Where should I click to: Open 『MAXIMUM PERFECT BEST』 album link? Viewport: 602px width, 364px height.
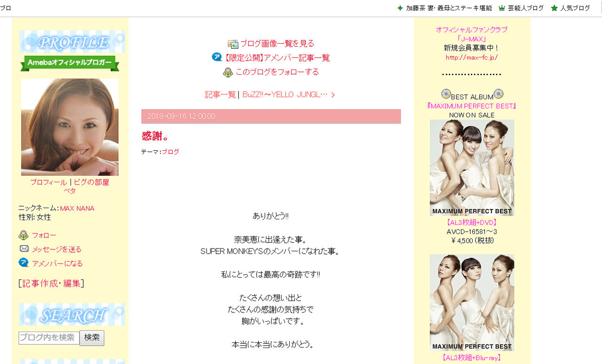[472, 106]
